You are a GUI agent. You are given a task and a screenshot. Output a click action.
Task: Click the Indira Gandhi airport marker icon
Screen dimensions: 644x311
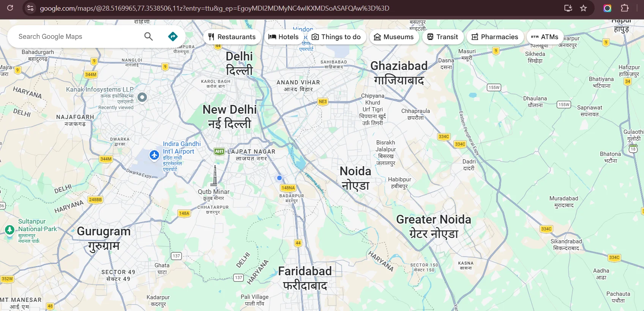pyautogui.click(x=154, y=155)
